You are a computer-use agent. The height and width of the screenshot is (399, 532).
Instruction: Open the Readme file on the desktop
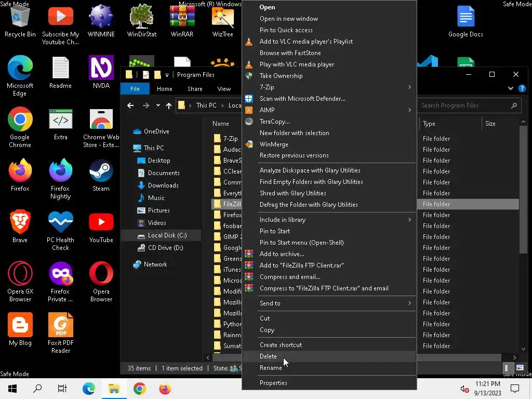tap(60, 72)
